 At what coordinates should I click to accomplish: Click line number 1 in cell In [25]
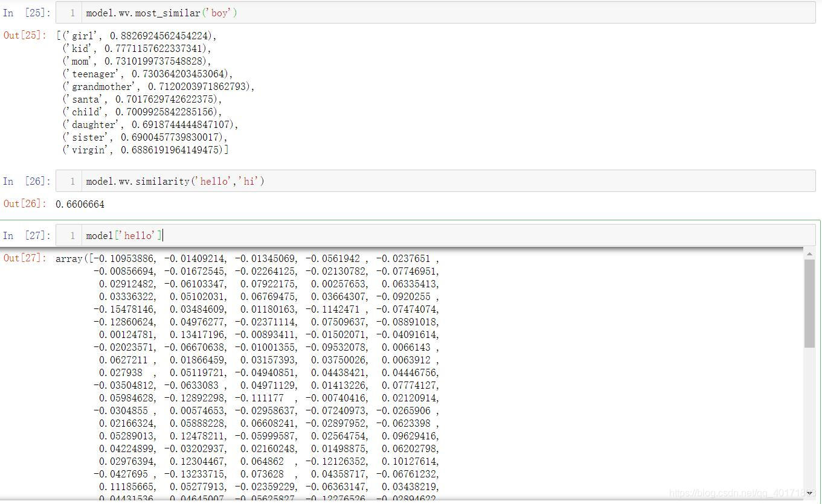pyautogui.click(x=72, y=13)
